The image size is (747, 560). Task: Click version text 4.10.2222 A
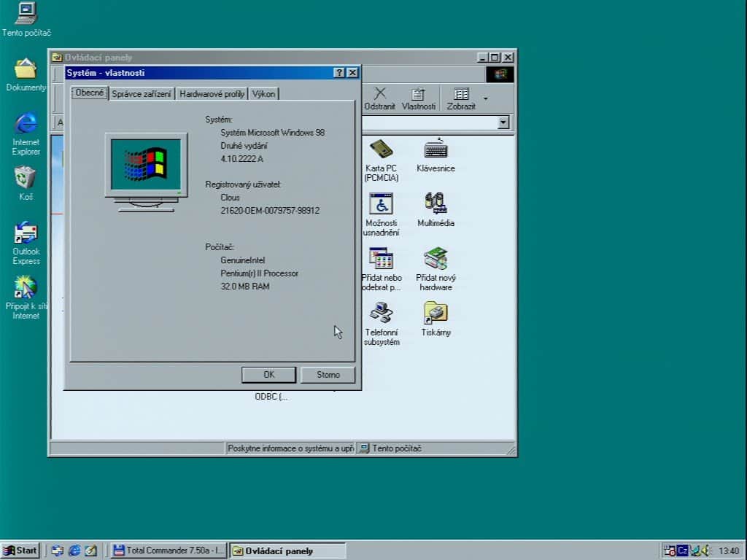[x=241, y=158]
